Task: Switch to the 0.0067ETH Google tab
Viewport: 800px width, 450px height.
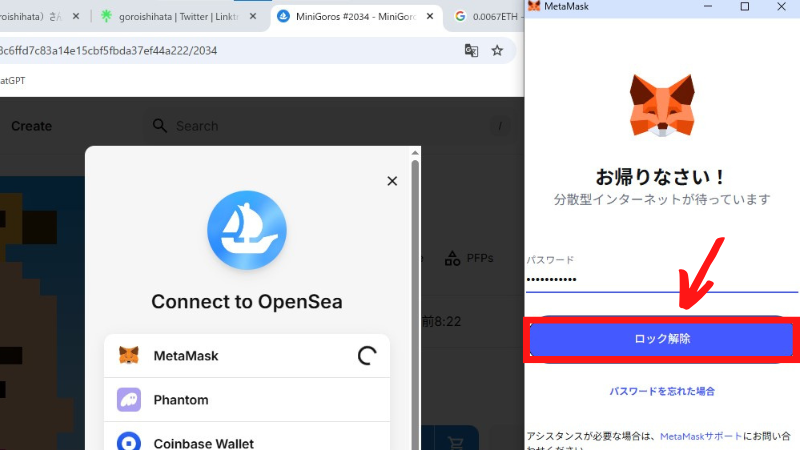Action: pyautogui.click(x=487, y=17)
